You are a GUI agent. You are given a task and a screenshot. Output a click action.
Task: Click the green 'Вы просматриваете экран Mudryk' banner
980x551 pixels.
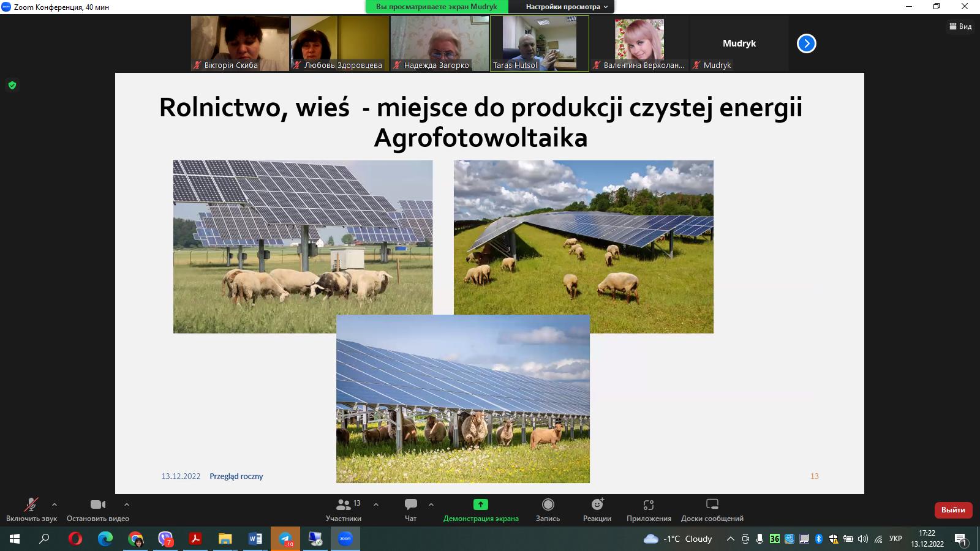(x=437, y=7)
